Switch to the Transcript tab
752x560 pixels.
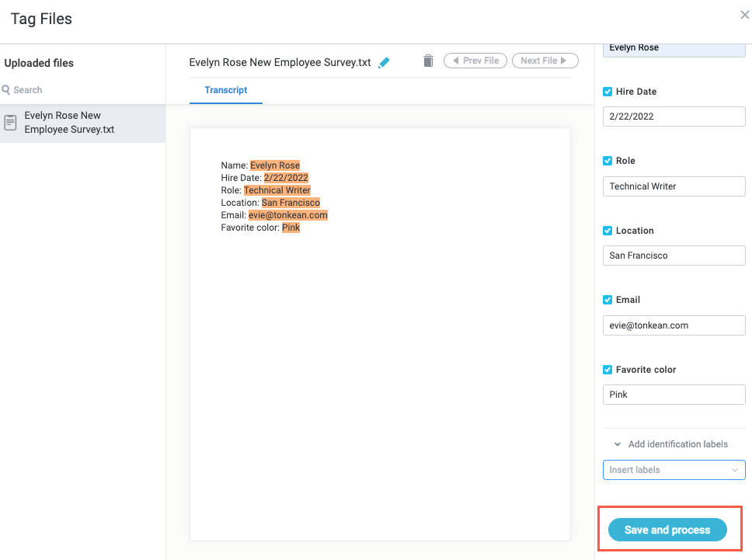226,90
